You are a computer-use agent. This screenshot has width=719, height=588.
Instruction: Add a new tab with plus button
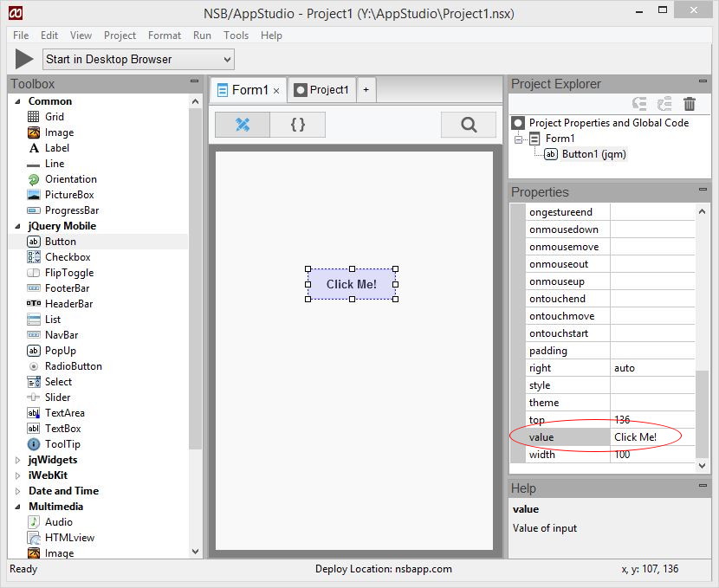coord(366,90)
